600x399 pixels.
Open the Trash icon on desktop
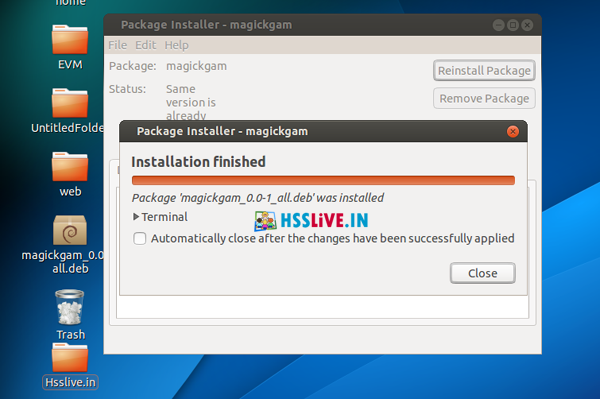(x=70, y=307)
